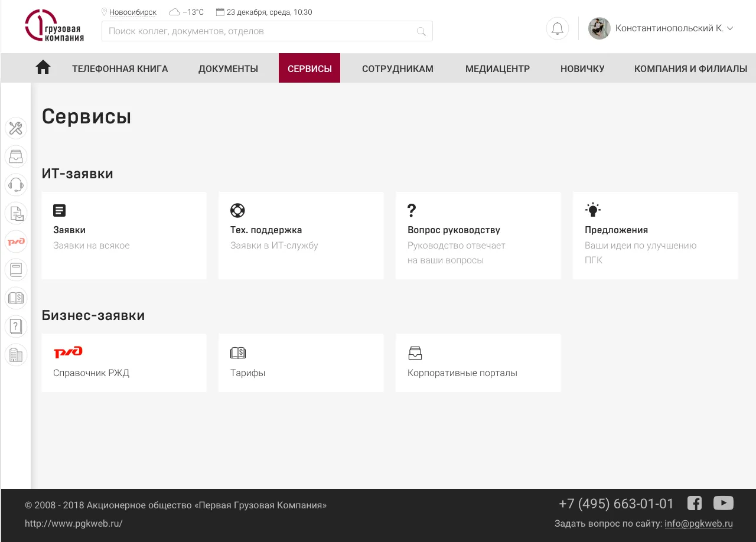Click the lifebuoy icon on Тех. поддержка card
Screen dimensions: 756x542
click(237, 210)
